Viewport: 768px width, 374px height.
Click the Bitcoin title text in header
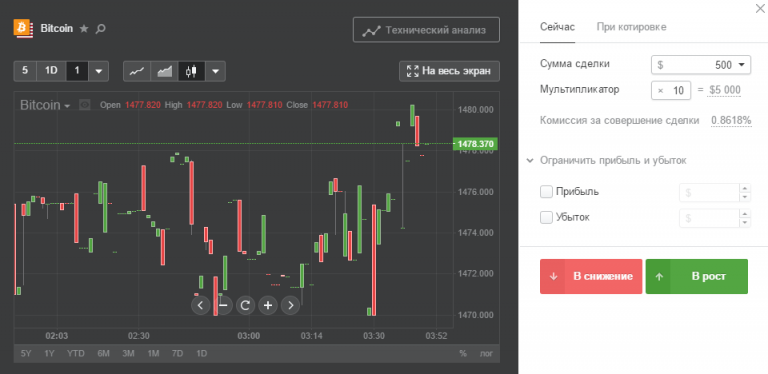pyautogui.click(x=57, y=28)
